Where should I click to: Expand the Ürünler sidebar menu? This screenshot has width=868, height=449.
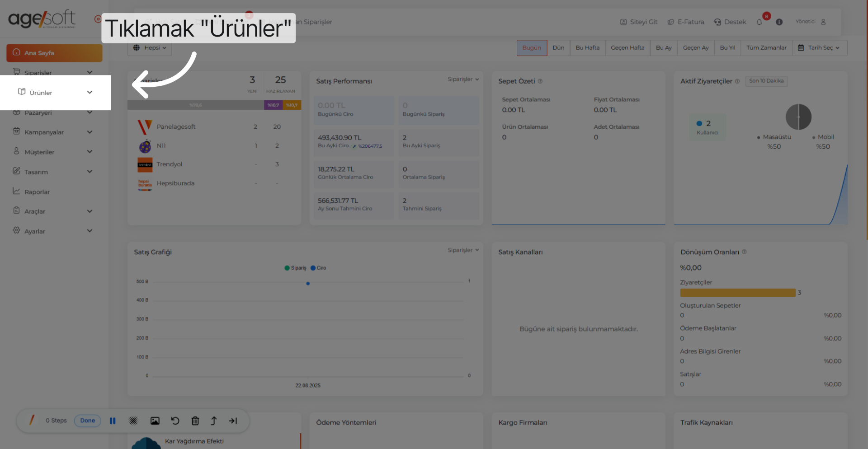click(x=55, y=92)
